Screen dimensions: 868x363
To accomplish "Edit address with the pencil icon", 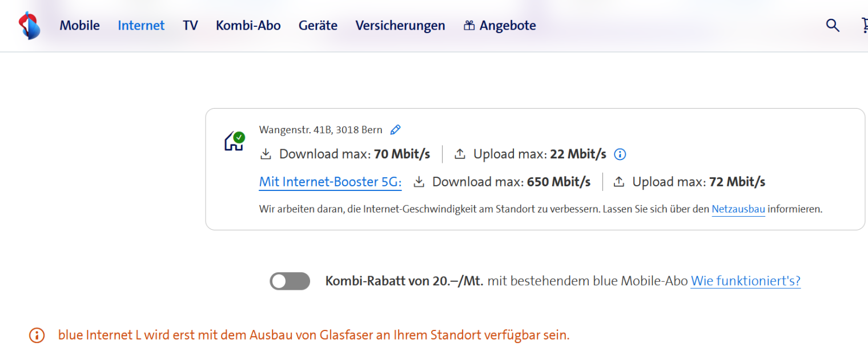I will point(395,130).
